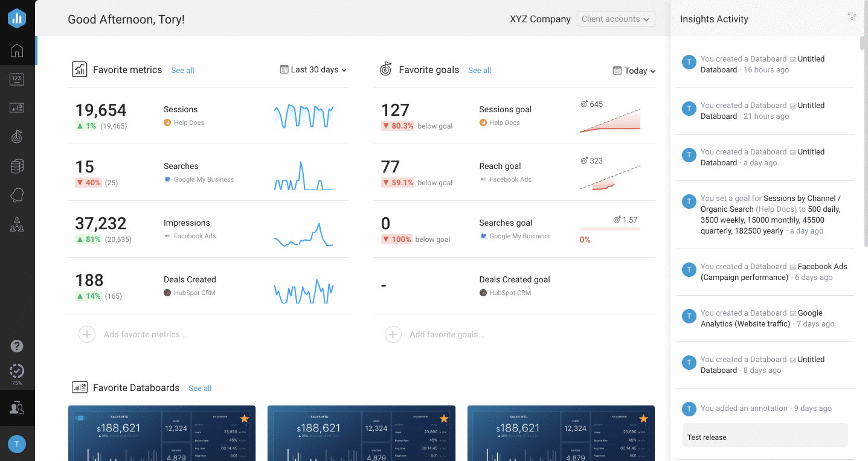Screen dimensions: 868x461
Task: Change the Today period for Favorite goals
Action: coord(634,71)
